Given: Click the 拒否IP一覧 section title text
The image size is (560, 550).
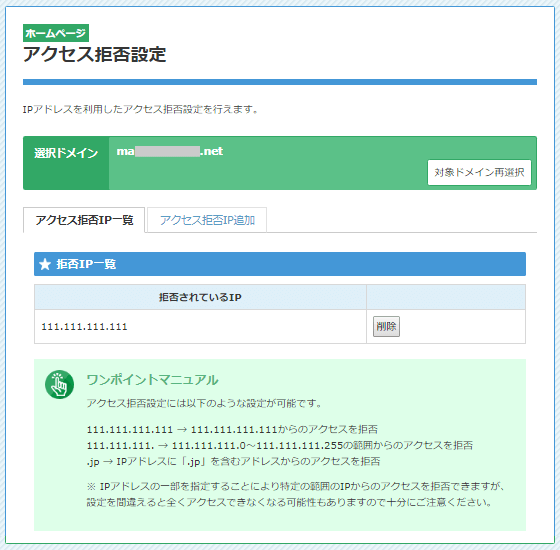Looking at the screenshot, I should point(86,264).
